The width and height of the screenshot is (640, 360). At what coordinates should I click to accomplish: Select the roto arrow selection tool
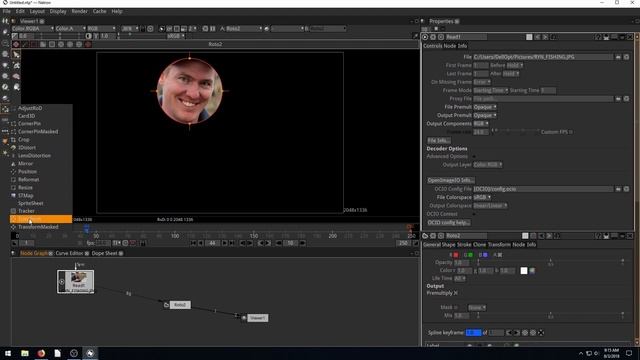pos(16,54)
